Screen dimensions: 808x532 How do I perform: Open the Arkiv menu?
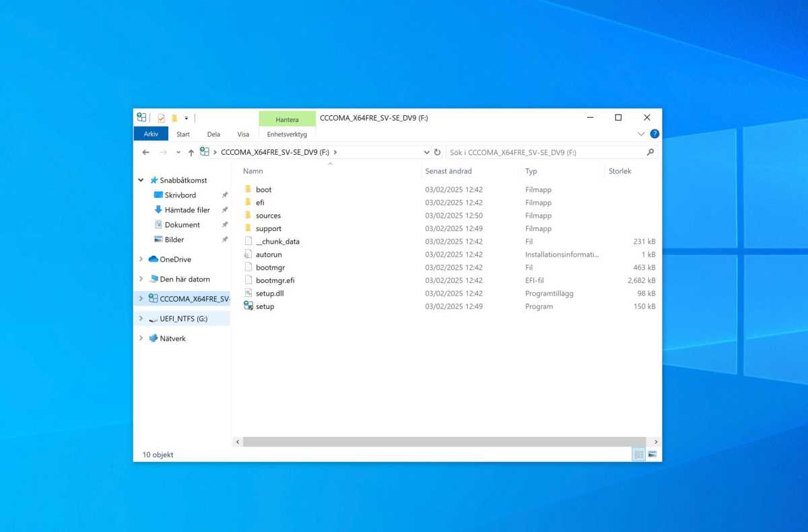pos(150,133)
